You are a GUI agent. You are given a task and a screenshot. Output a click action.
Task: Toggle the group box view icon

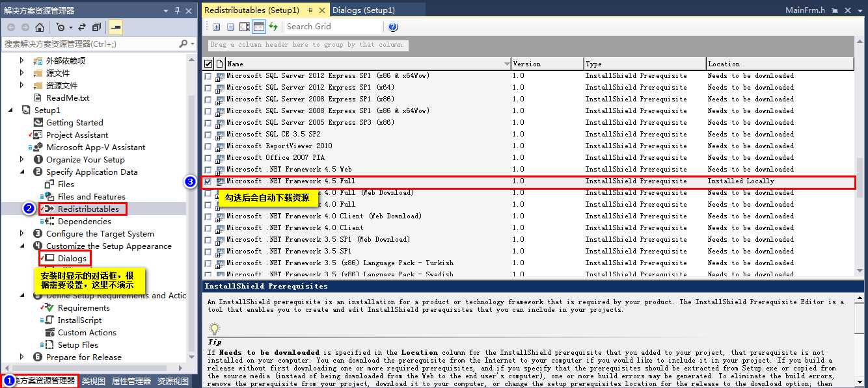(258, 27)
